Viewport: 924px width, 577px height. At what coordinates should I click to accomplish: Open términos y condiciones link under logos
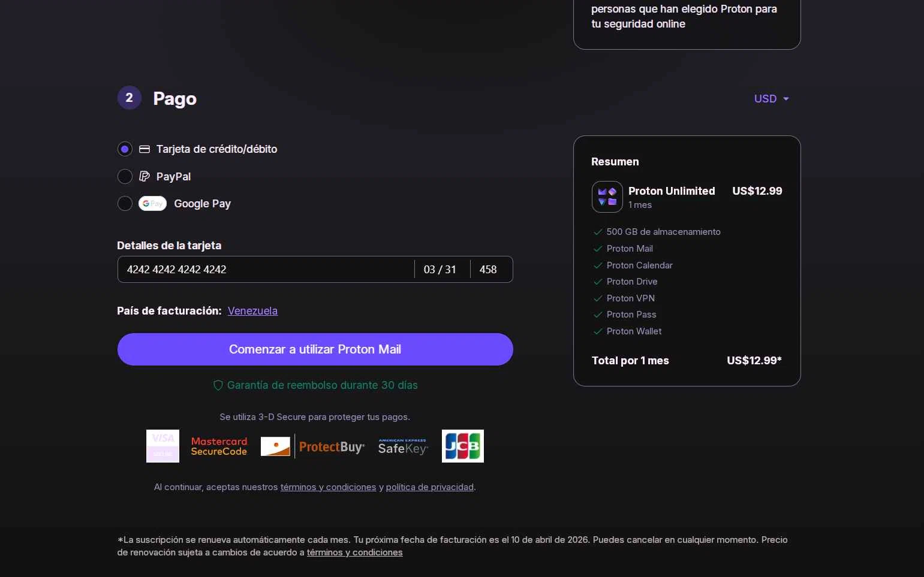click(x=329, y=487)
